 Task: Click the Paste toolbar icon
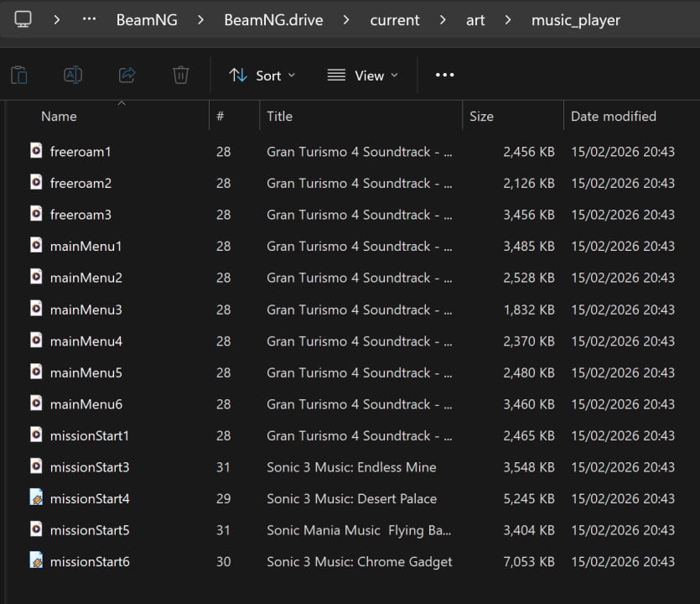point(19,75)
